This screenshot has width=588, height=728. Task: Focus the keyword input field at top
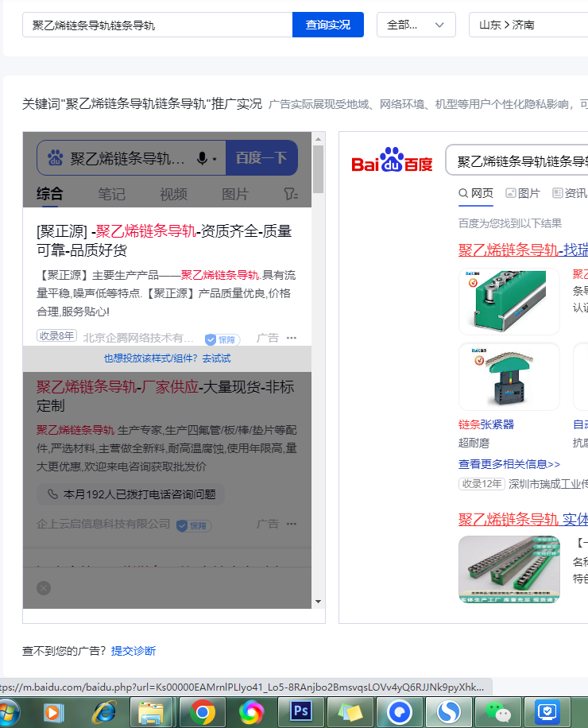pos(157,25)
